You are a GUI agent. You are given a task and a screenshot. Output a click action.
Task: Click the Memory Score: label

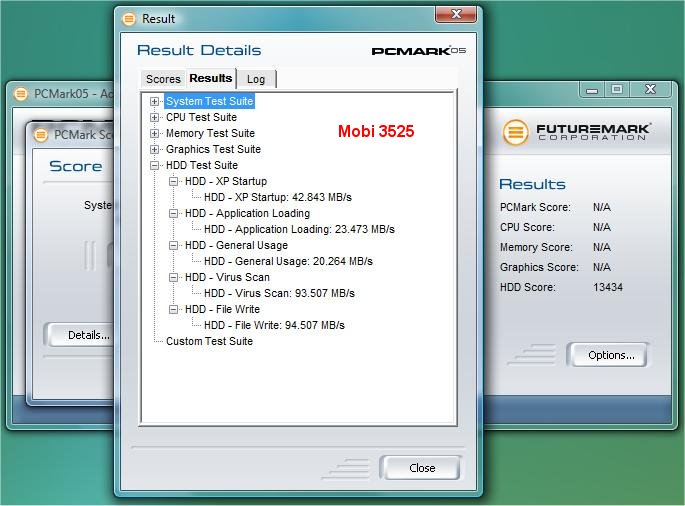[x=536, y=247]
